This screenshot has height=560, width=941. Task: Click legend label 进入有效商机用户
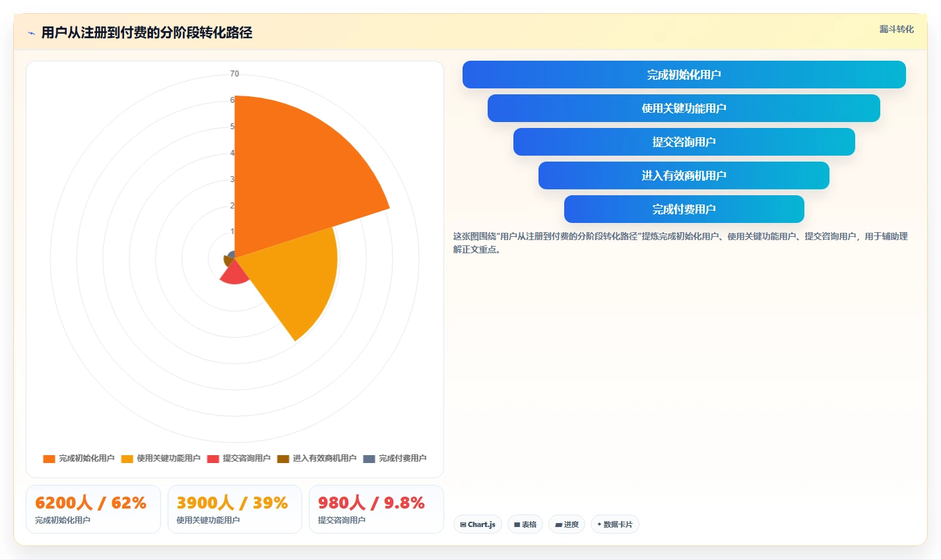(x=325, y=458)
